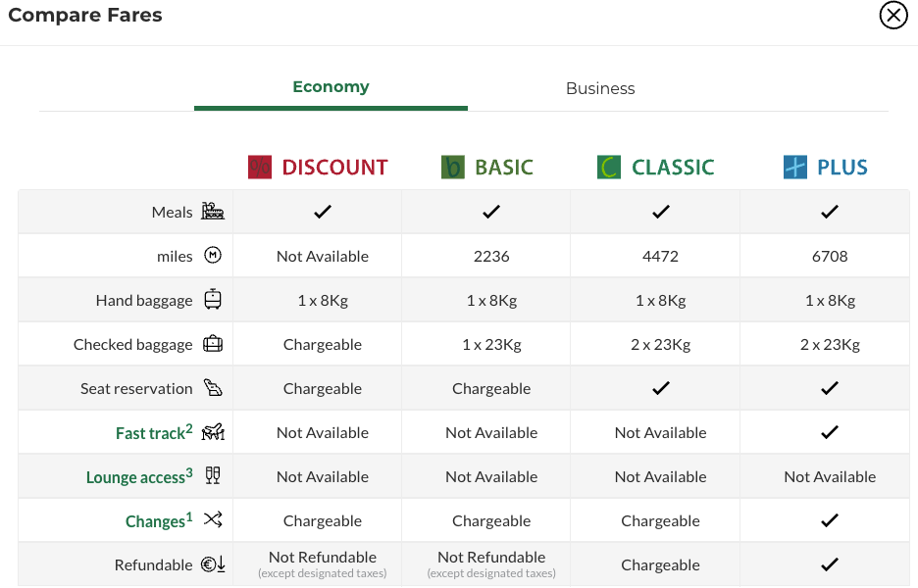Click the Refundable euro icon

(x=213, y=564)
